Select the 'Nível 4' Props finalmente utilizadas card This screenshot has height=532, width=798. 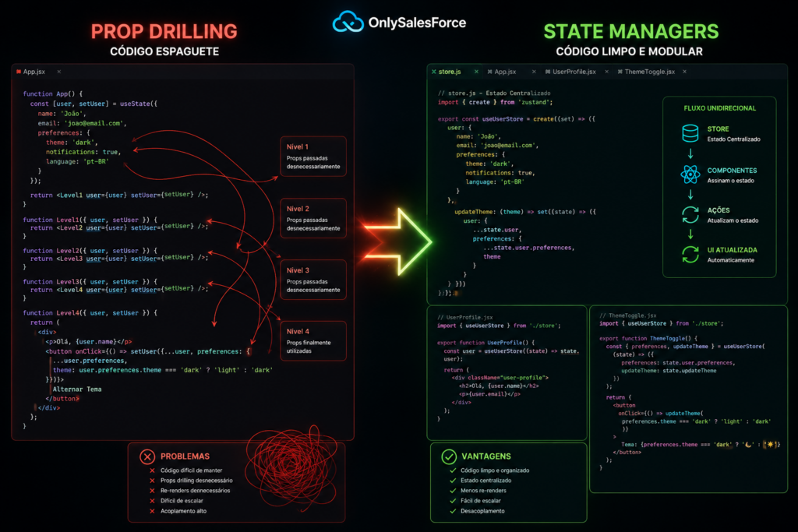pyautogui.click(x=313, y=340)
